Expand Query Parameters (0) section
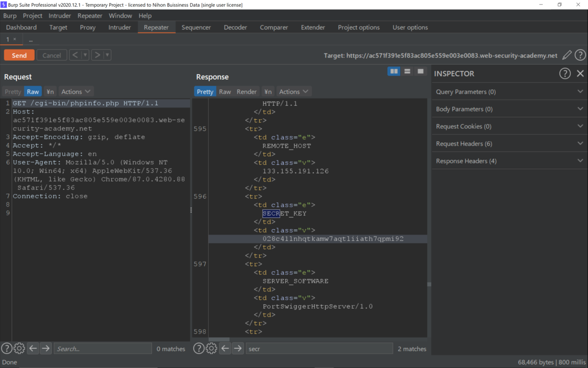588x368 pixels. [x=510, y=92]
